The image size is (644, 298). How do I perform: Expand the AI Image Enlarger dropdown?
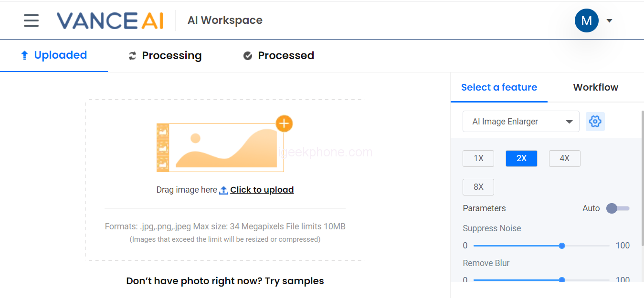521,122
